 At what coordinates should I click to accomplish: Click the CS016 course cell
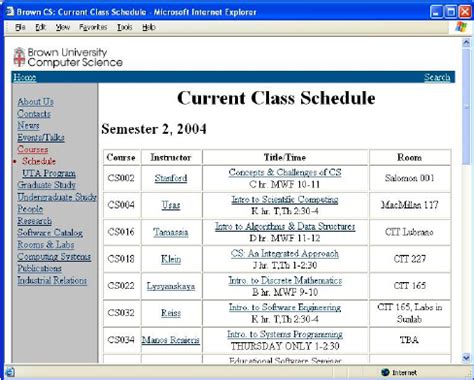(121, 232)
